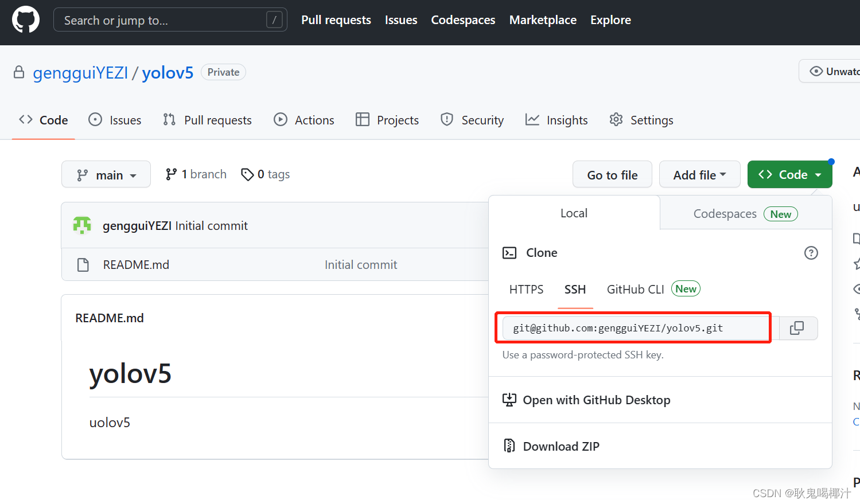This screenshot has height=504, width=860.
Task: Open Pull requests in top navigation bar
Action: click(x=336, y=20)
